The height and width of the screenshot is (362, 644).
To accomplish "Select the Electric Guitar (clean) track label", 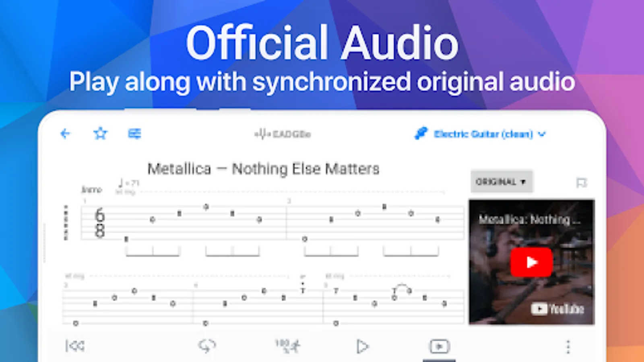I will (x=483, y=134).
